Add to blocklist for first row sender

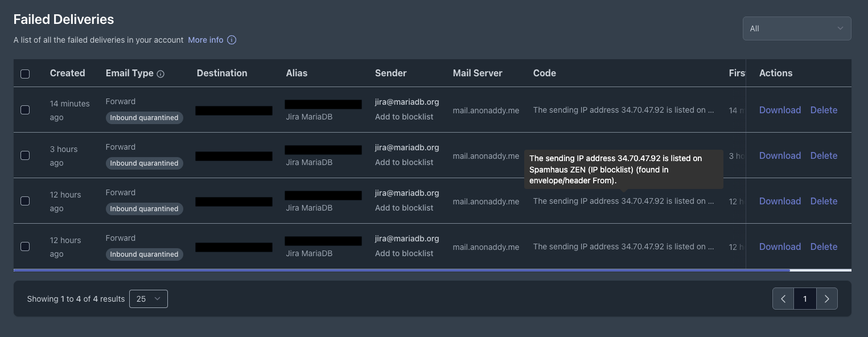(404, 117)
